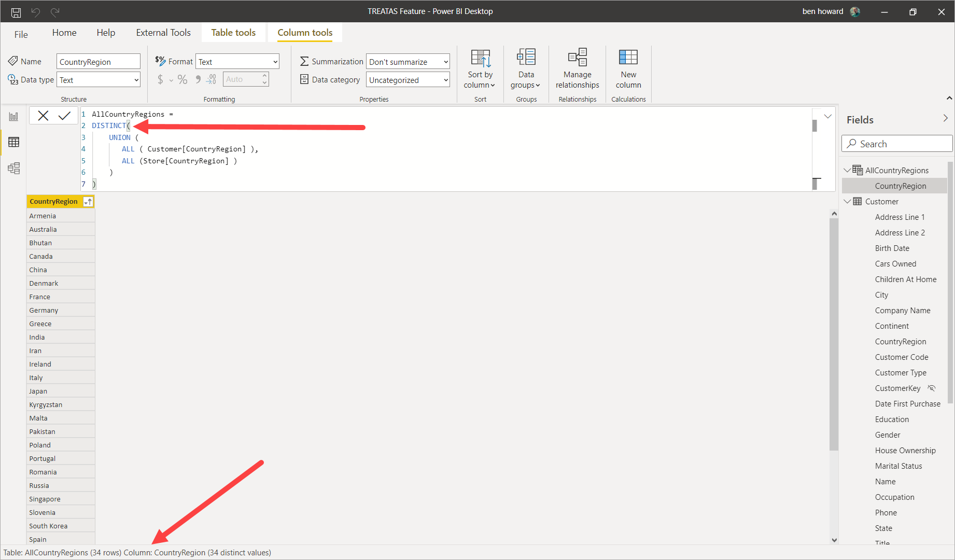
Task: Open the Data type dropdown
Action: [x=98, y=80]
